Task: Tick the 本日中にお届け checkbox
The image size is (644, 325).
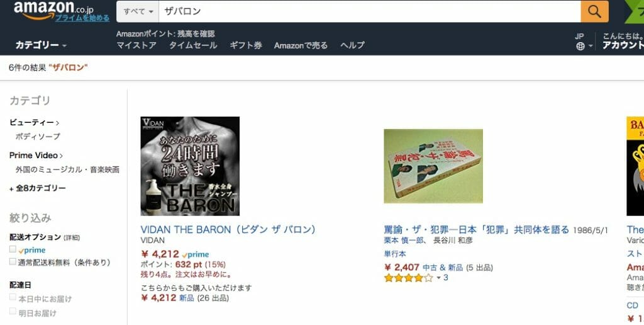Action: pos(13,297)
